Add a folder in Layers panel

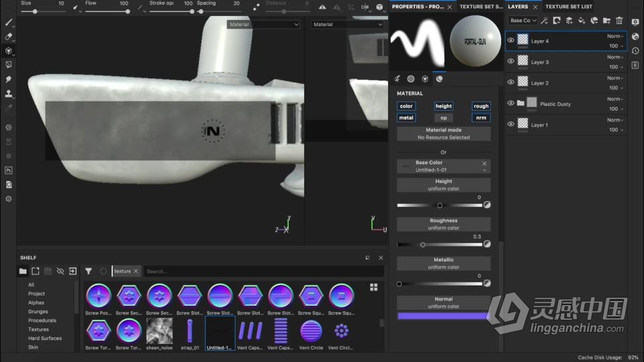point(606,21)
